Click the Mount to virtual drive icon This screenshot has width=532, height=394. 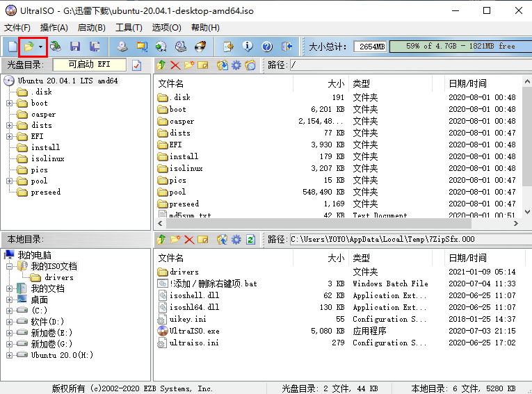[181, 47]
